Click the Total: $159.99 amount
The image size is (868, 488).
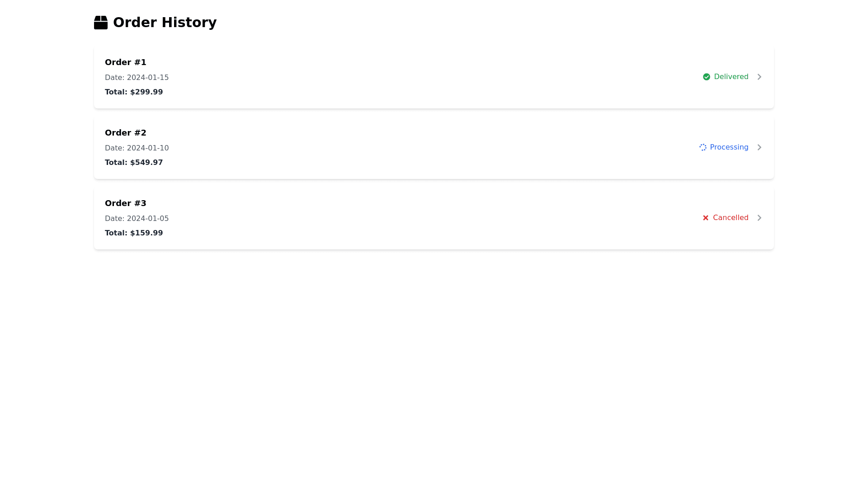click(x=134, y=233)
